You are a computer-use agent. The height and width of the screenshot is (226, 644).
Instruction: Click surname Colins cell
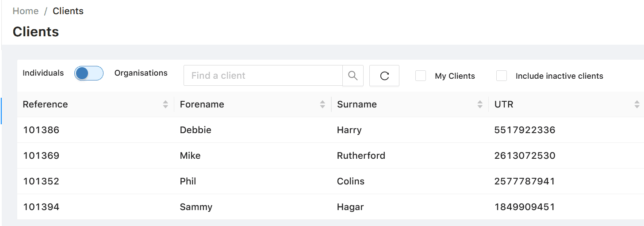coord(351,181)
